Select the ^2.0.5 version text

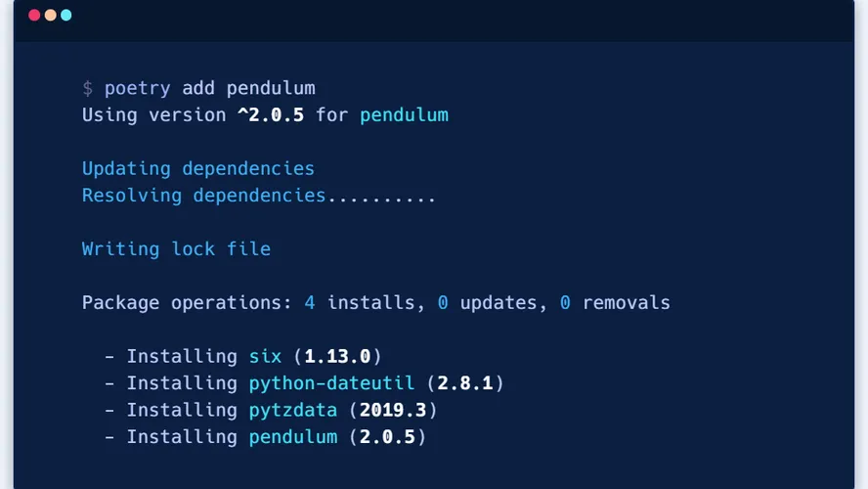(x=270, y=115)
